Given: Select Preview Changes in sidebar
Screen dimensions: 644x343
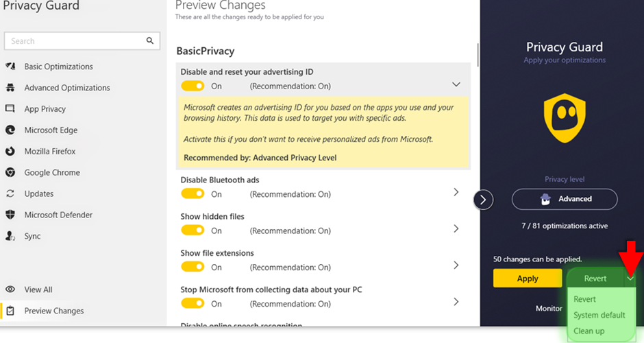Looking at the screenshot, I should point(54,311).
